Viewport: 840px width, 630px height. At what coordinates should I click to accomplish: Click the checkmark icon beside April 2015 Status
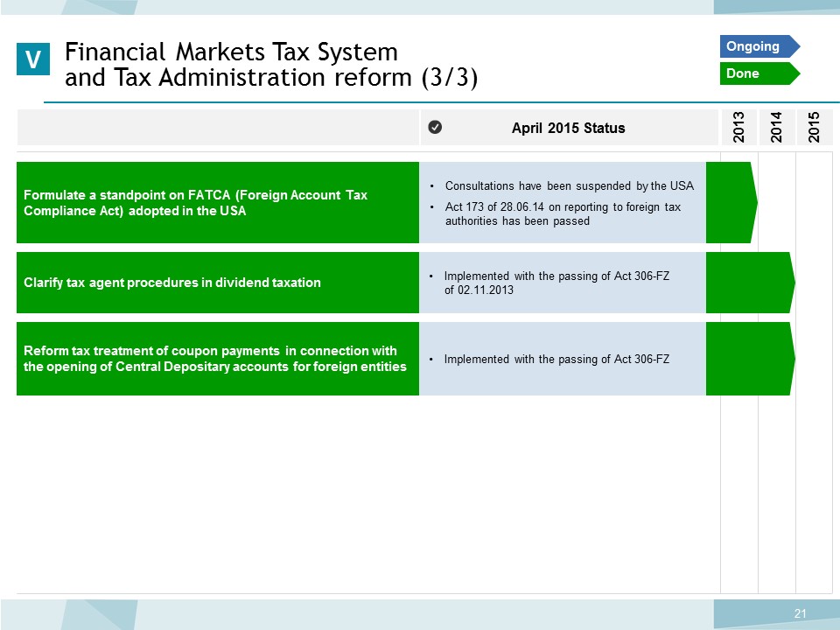coord(435,127)
